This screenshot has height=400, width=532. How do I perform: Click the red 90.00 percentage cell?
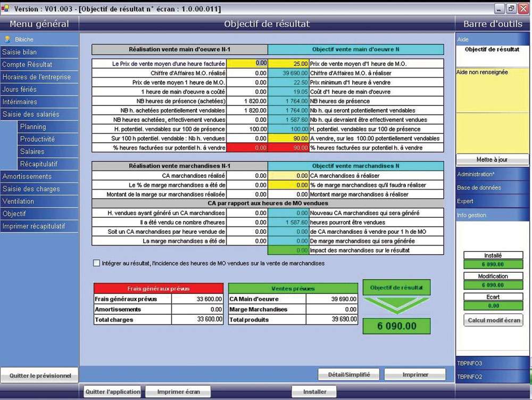coord(288,148)
